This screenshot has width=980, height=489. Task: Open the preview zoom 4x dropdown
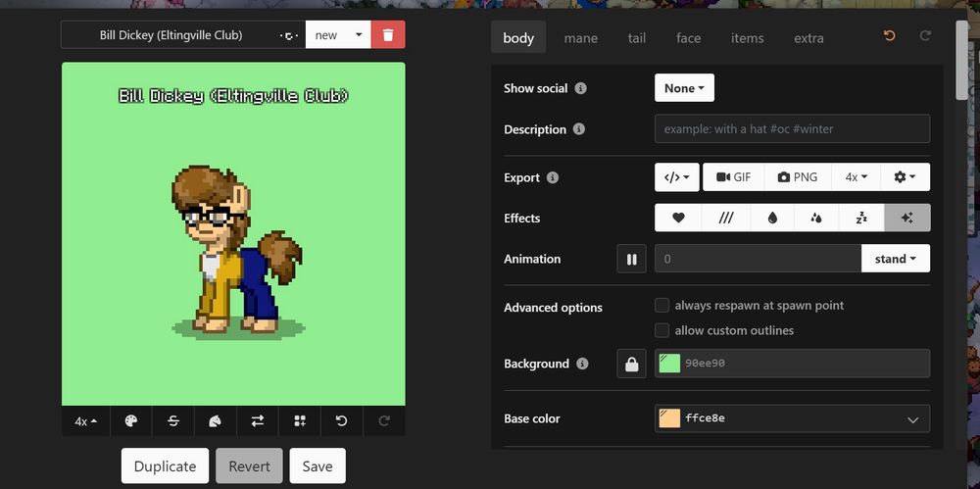[x=86, y=420]
